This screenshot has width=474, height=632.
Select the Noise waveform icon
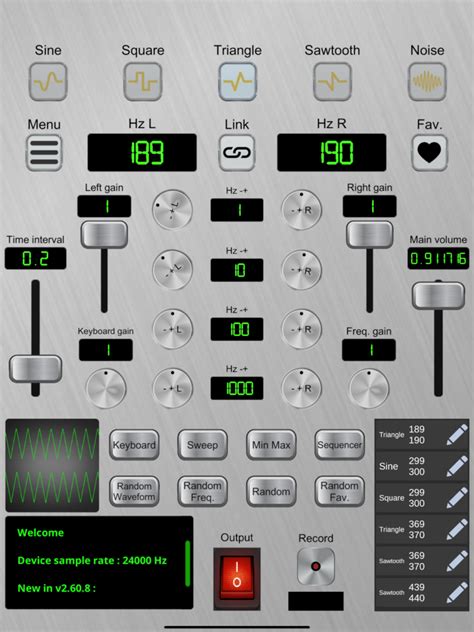pyautogui.click(x=427, y=82)
